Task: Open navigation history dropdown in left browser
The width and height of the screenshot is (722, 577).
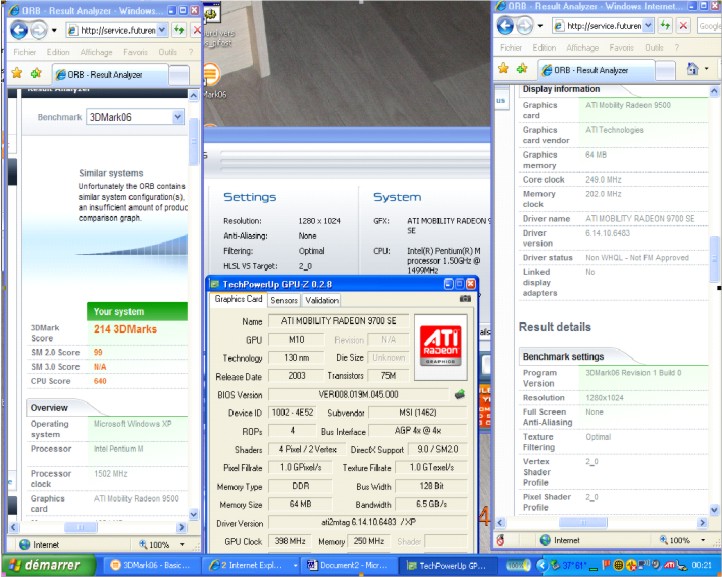Action: point(54,31)
